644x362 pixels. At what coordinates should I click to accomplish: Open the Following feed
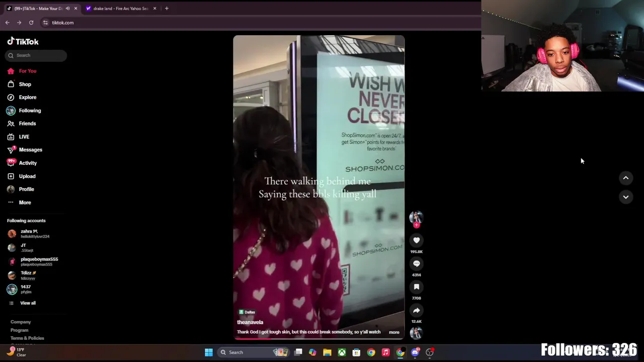[x=24, y=111]
